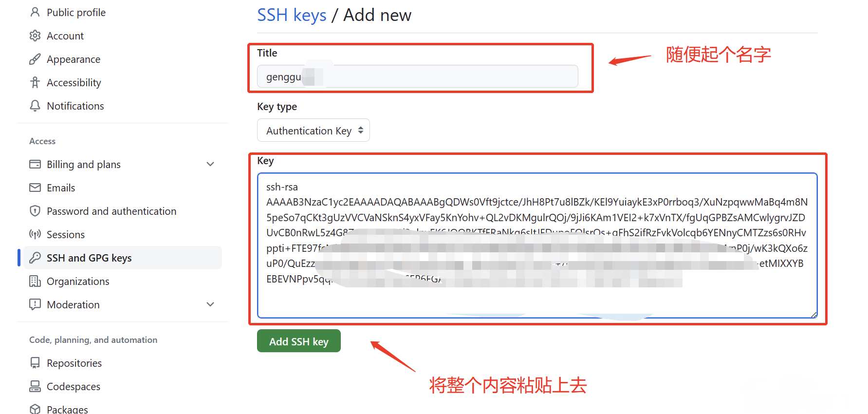Go to Emails settings page
868x414 pixels.
(61, 188)
